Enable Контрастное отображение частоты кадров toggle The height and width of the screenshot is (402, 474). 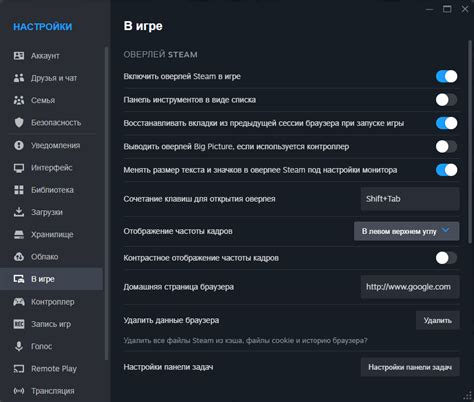tap(446, 258)
